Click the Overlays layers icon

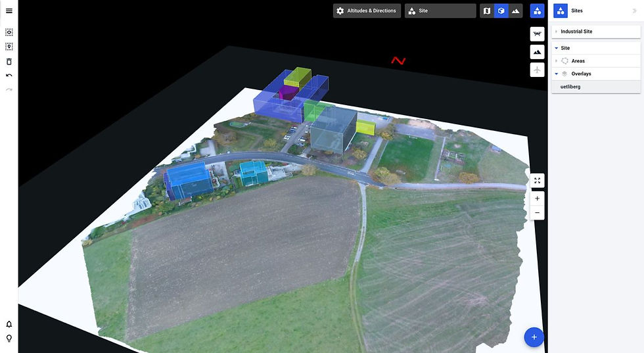[x=564, y=74]
